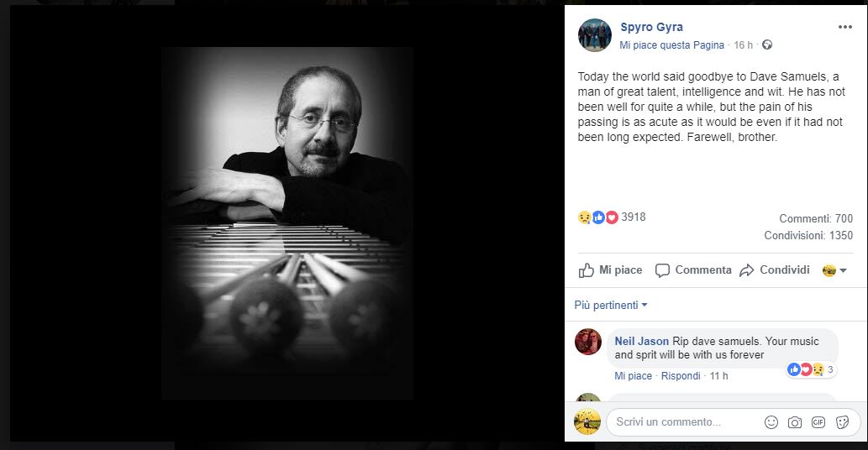This screenshot has height=450, width=868.
Task: Expand the Più pertinenti comment sorting dropdown
Action: [611, 306]
